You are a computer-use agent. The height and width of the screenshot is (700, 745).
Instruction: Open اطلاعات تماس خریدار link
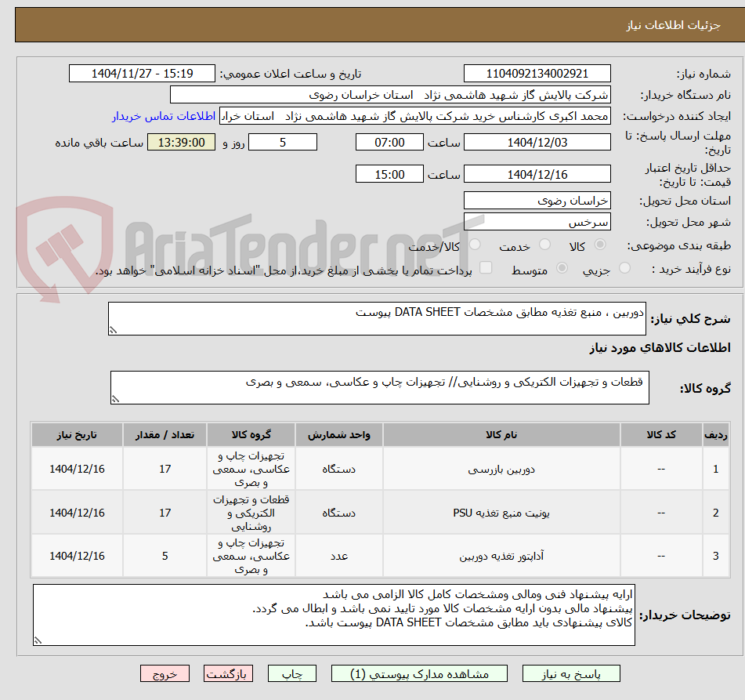pyautogui.click(x=164, y=117)
